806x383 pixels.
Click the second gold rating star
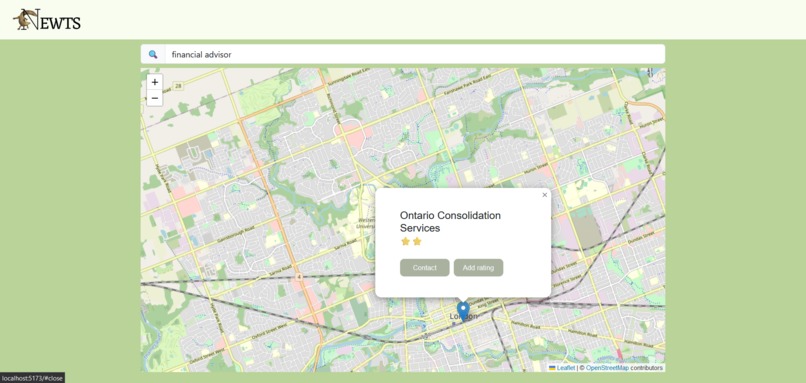click(x=417, y=241)
